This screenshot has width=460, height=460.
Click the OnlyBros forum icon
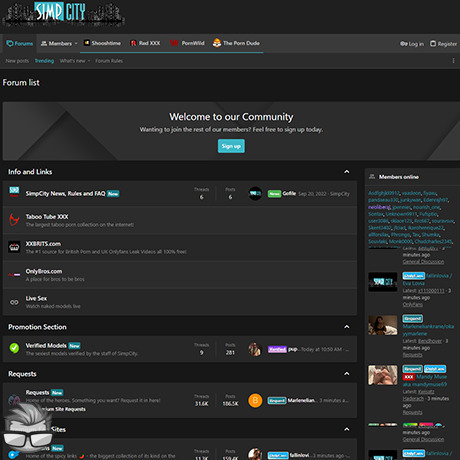coord(14,275)
